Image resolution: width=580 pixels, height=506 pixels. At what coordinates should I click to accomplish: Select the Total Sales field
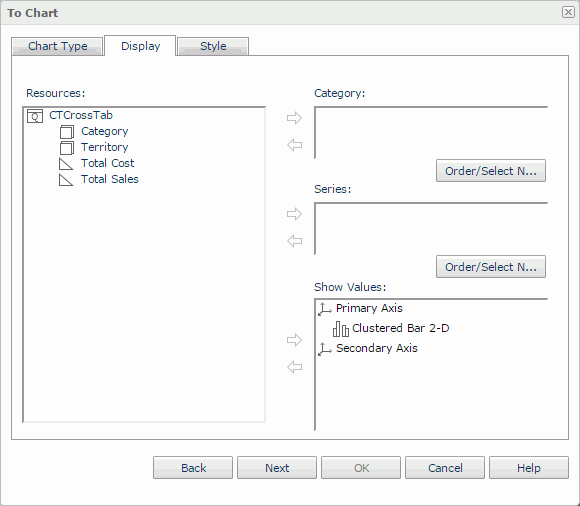pyautogui.click(x=110, y=179)
